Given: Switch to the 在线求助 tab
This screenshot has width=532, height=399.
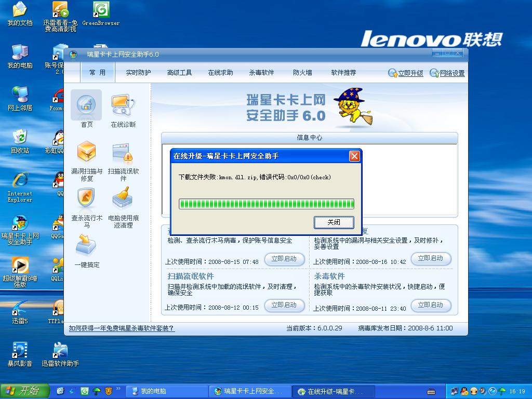Looking at the screenshot, I should coord(220,73).
